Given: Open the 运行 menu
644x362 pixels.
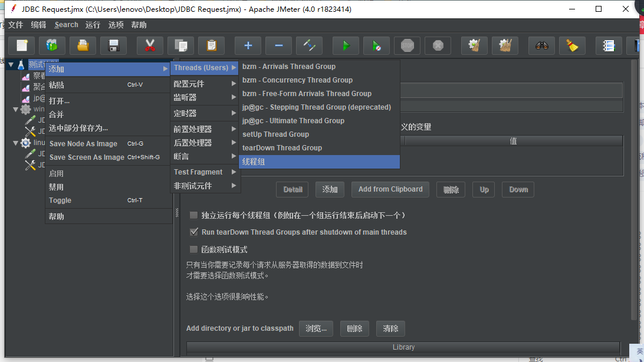Looking at the screenshot, I should (93, 25).
